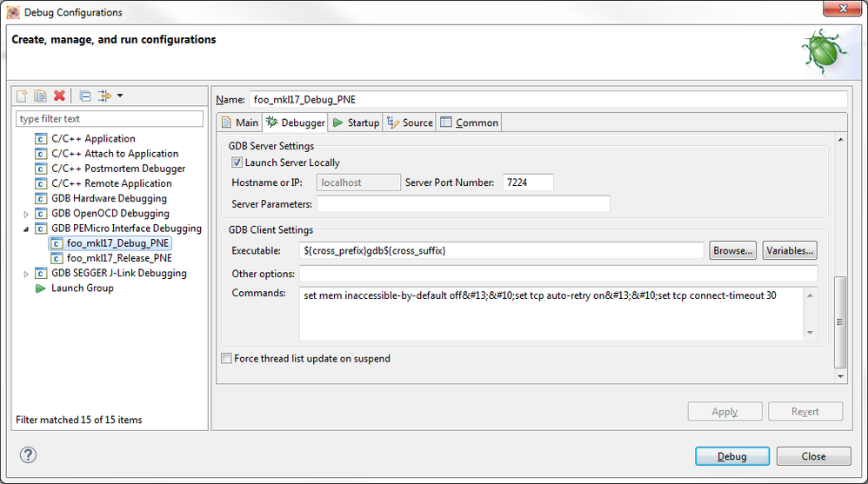Click the Launch Group green arrow icon

pyautogui.click(x=40, y=288)
